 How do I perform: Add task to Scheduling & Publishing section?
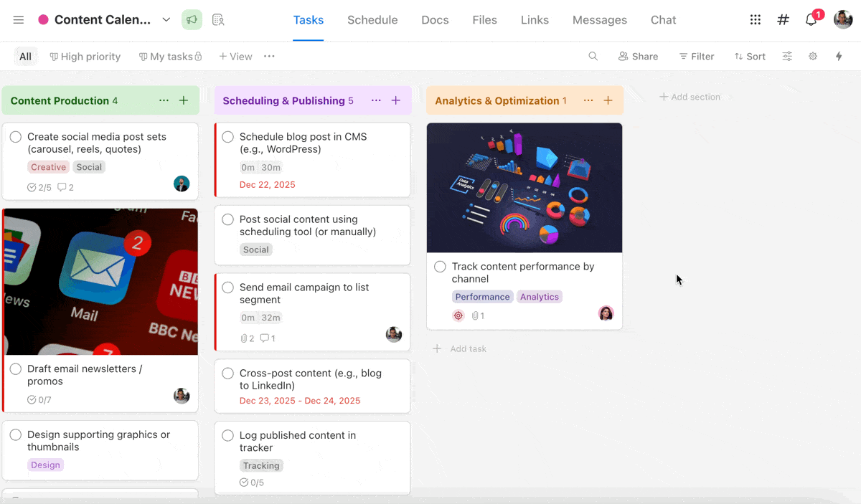(x=395, y=101)
